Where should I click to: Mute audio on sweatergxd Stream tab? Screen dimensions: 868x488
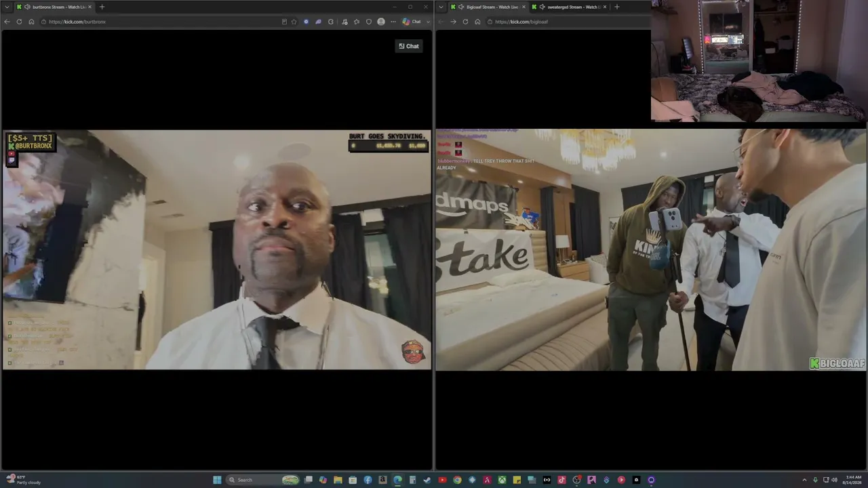pyautogui.click(x=542, y=7)
